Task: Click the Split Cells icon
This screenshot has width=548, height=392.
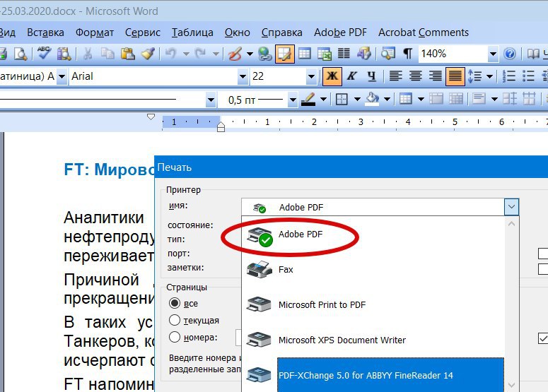Action: (456, 99)
